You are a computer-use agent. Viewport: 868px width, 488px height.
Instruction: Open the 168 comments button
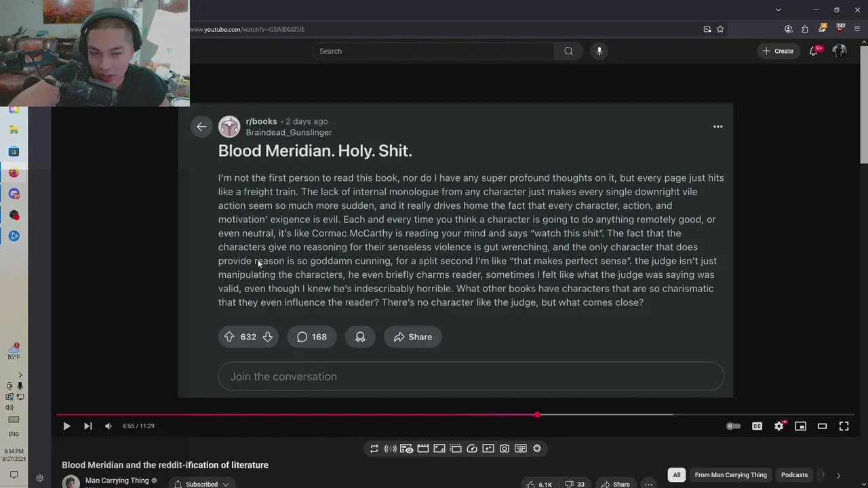(x=312, y=337)
